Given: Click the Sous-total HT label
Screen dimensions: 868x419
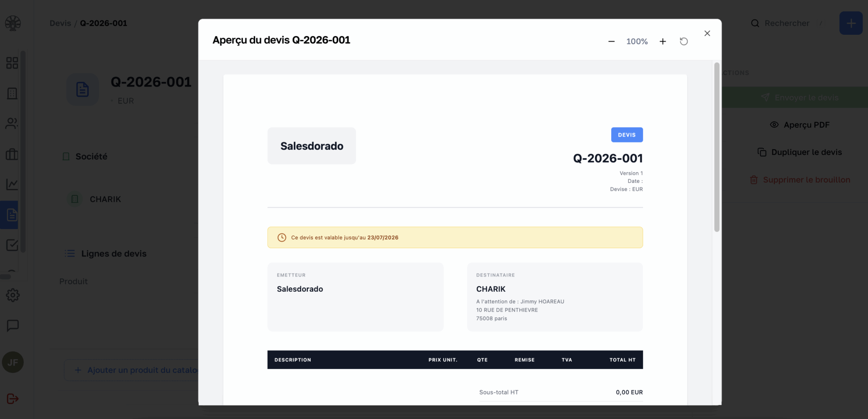Looking at the screenshot, I should pos(498,392).
